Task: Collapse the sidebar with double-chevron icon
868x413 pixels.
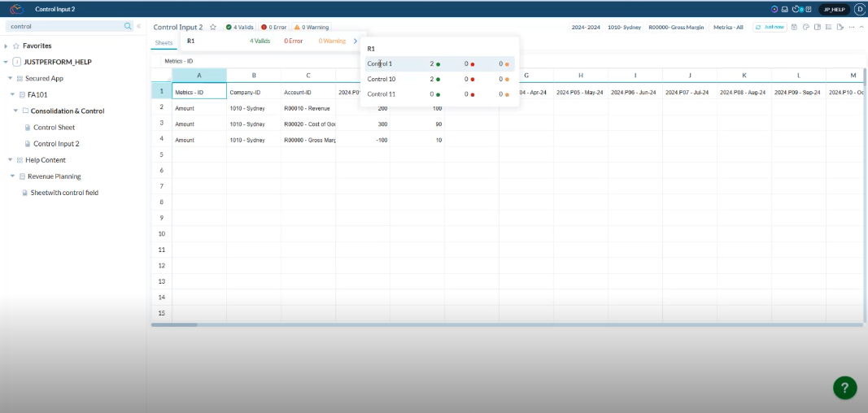Action: [138, 26]
